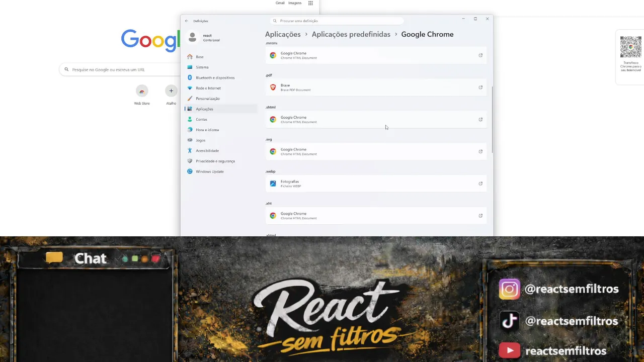Change .pdf default from Brave
The image size is (644, 362).
point(376,87)
